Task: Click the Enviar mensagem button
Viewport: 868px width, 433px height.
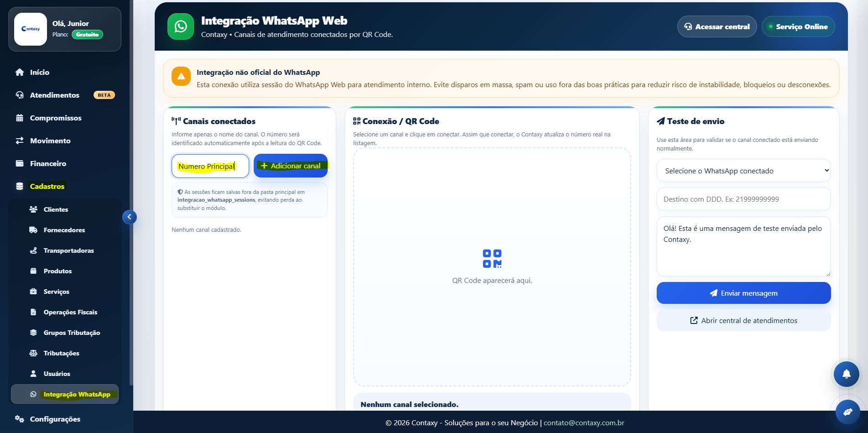Action: tap(743, 293)
